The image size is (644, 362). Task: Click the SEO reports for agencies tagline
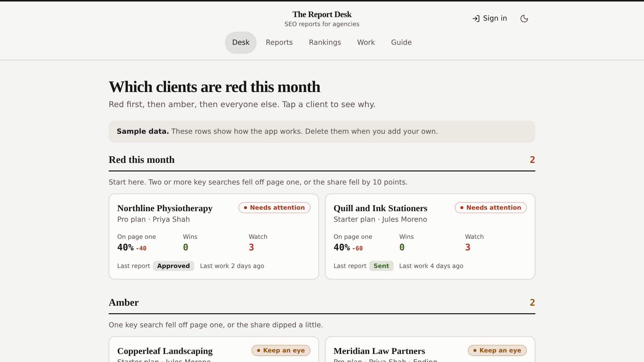pyautogui.click(x=322, y=24)
